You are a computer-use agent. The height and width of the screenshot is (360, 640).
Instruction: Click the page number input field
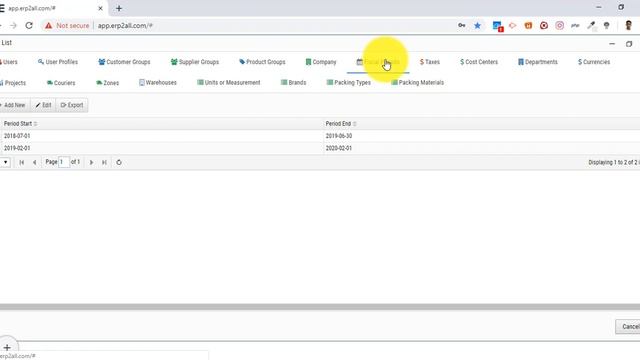[x=64, y=162]
